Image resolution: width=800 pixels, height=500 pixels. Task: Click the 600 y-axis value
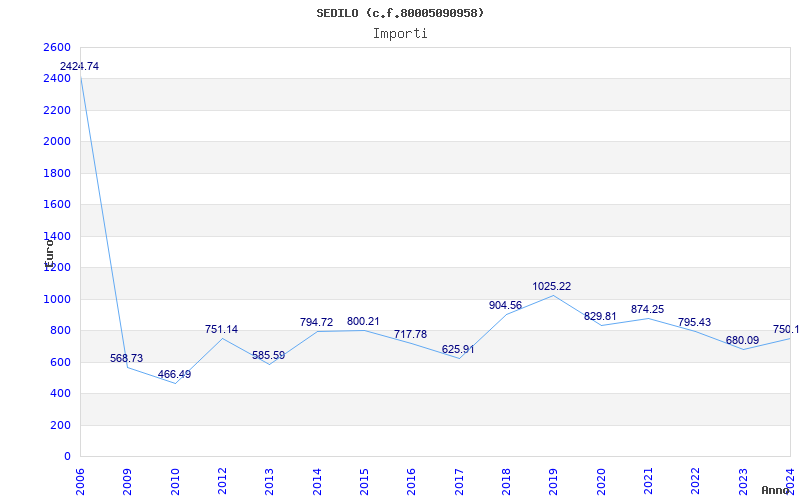click(60, 362)
